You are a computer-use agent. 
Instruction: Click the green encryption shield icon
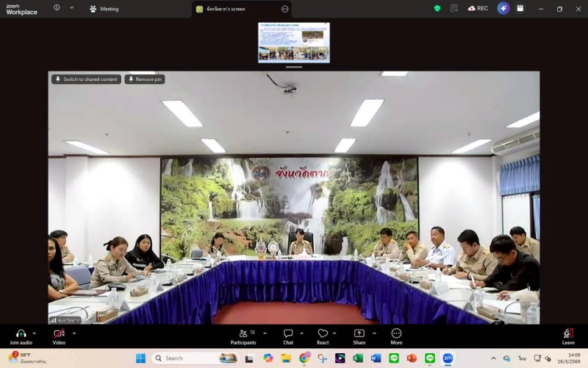pos(437,9)
